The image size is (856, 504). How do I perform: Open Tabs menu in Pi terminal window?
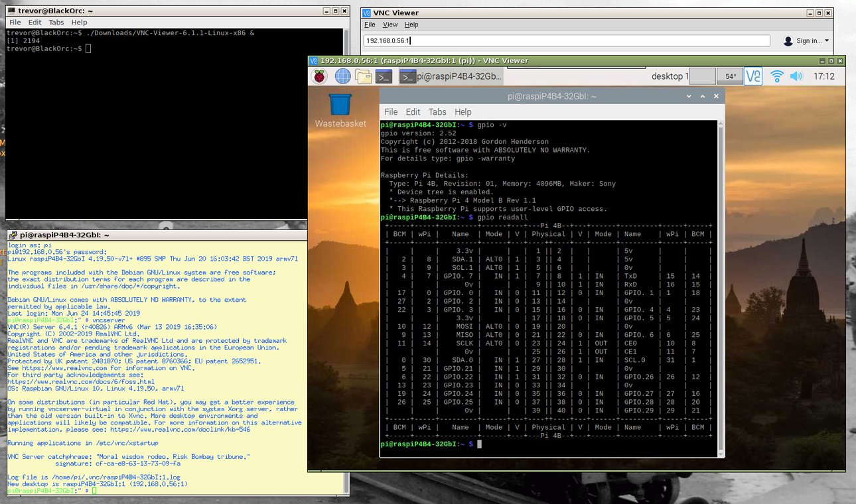coord(437,112)
